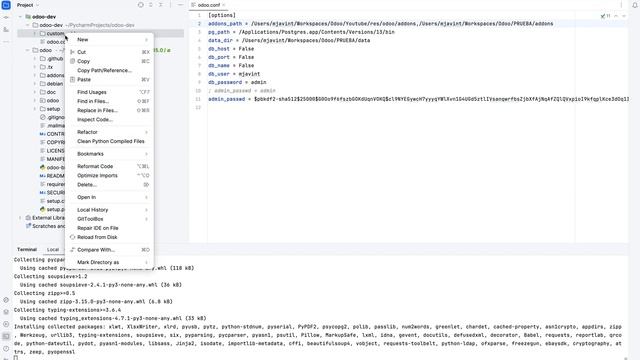Open the Project view dropdown
The width and height of the screenshot is (640, 360).
pyautogui.click(x=28, y=5)
